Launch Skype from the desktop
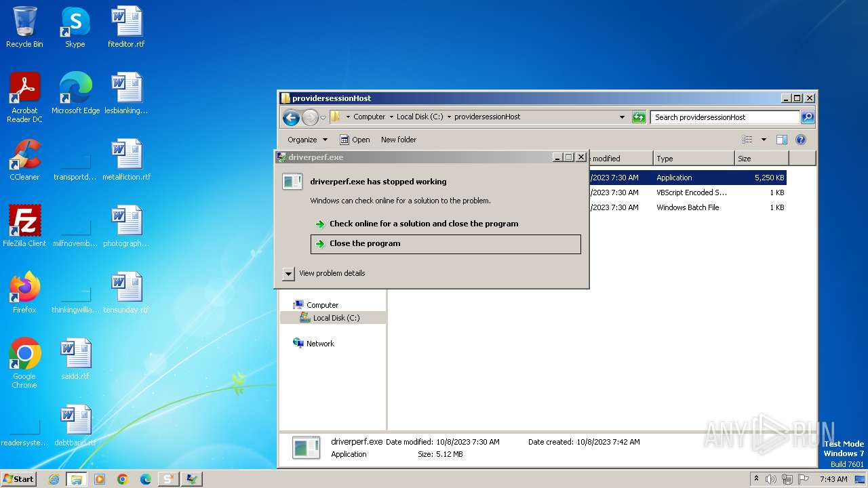 [75, 27]
